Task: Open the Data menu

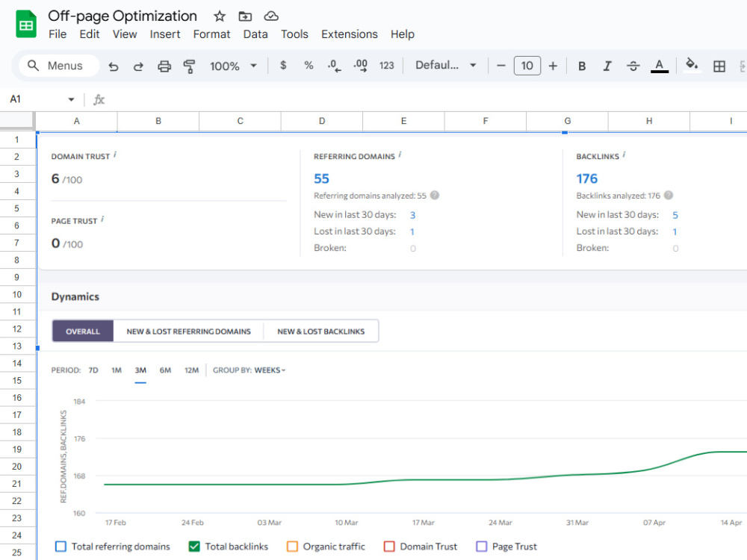Action: coord(255,34)
